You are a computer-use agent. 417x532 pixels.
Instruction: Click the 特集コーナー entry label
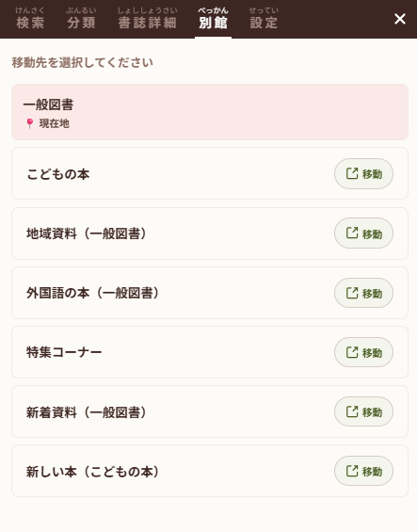click(x=64, y=352)
